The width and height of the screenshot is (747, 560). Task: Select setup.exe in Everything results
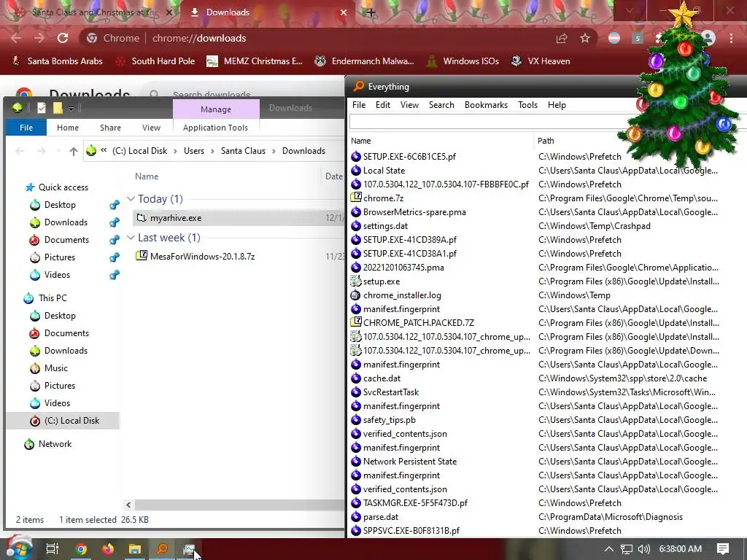[381, 281]
